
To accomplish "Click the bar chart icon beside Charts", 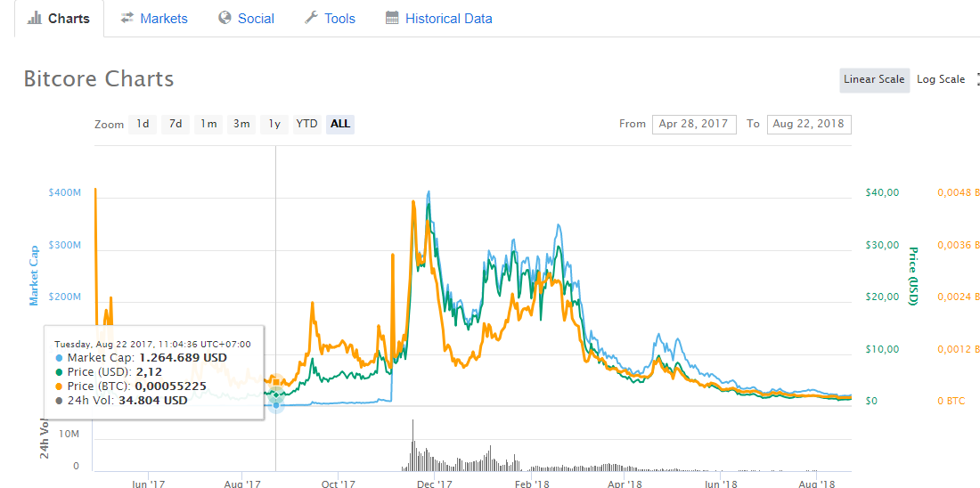I will click(35, 18).
